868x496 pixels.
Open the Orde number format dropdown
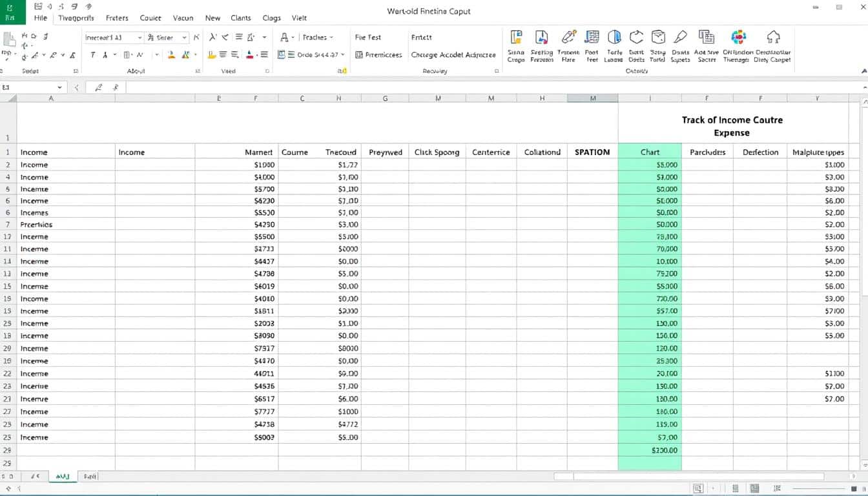342,55
